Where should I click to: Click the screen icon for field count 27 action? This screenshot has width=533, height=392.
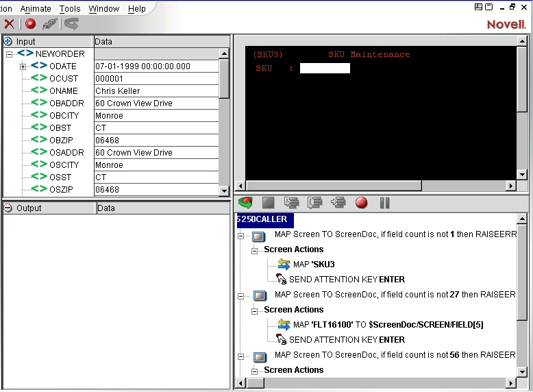pos(260,295)
